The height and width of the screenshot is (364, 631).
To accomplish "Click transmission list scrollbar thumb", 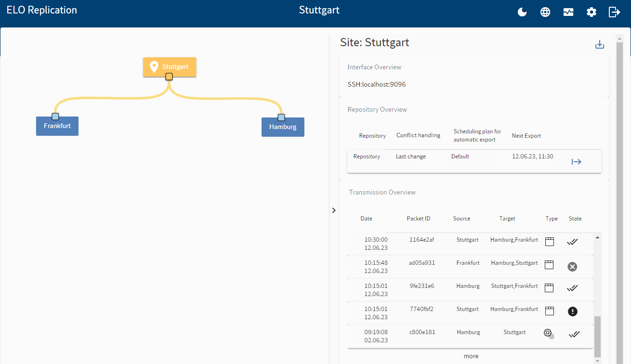I will (x=598, y=337).
